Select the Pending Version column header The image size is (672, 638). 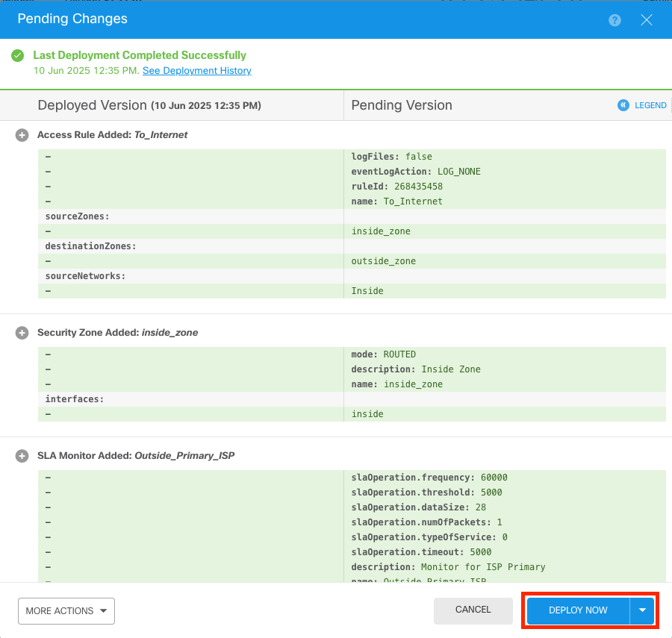tap(402, 105)
